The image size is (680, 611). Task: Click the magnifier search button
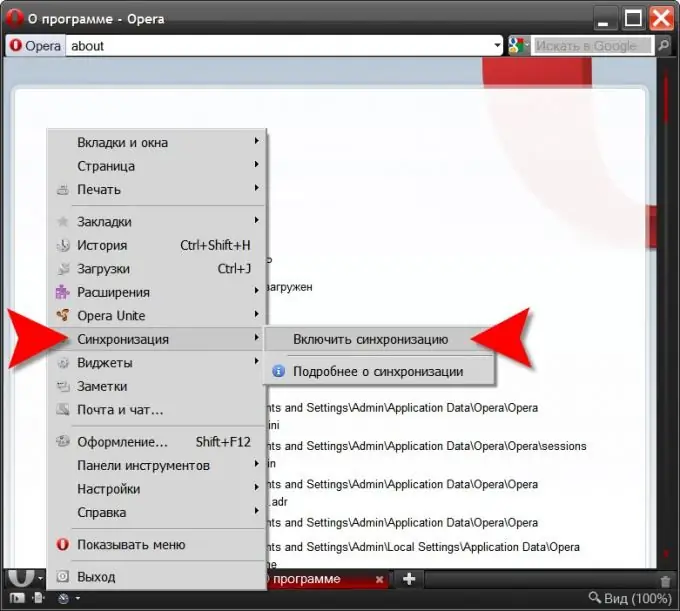click(x=663, y=45)
